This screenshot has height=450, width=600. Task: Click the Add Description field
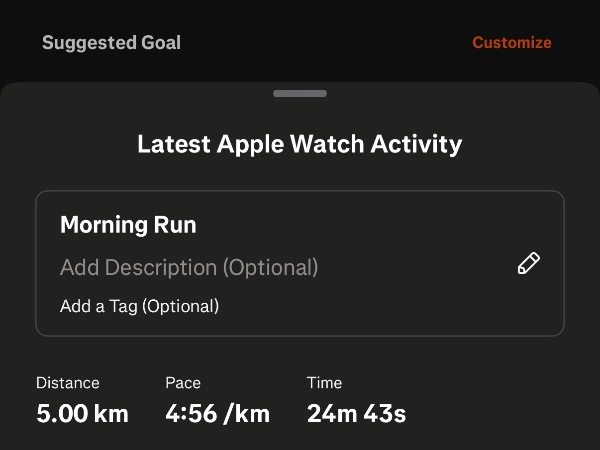[189, 268]
